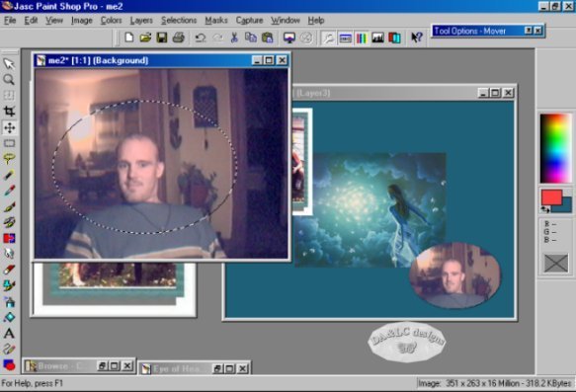Toggle the Layer Palette visibility

[394, 38]
